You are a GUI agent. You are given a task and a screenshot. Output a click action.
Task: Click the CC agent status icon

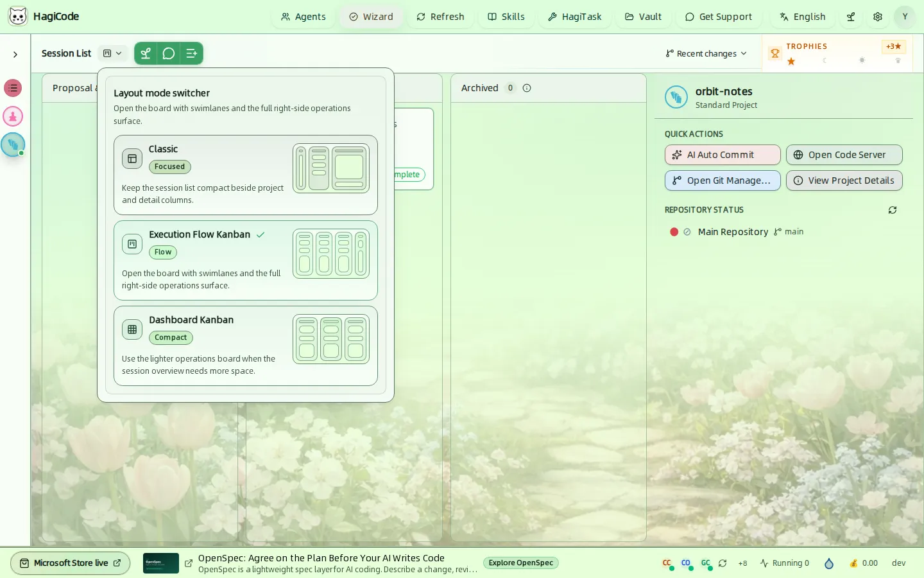(x=667, y=563)
